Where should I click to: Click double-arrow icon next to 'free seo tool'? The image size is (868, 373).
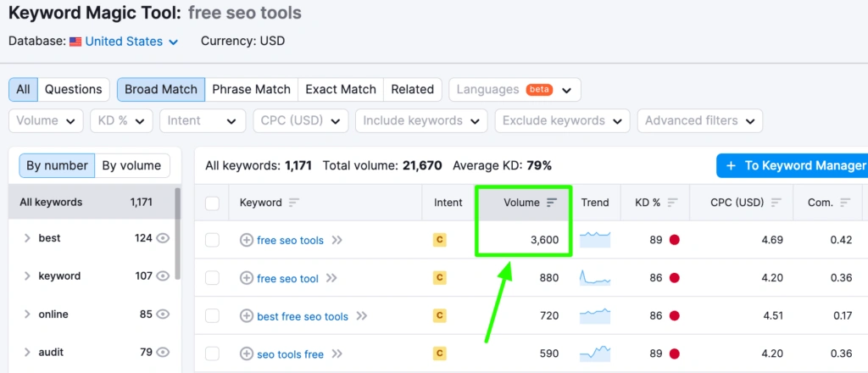(331, 278)
